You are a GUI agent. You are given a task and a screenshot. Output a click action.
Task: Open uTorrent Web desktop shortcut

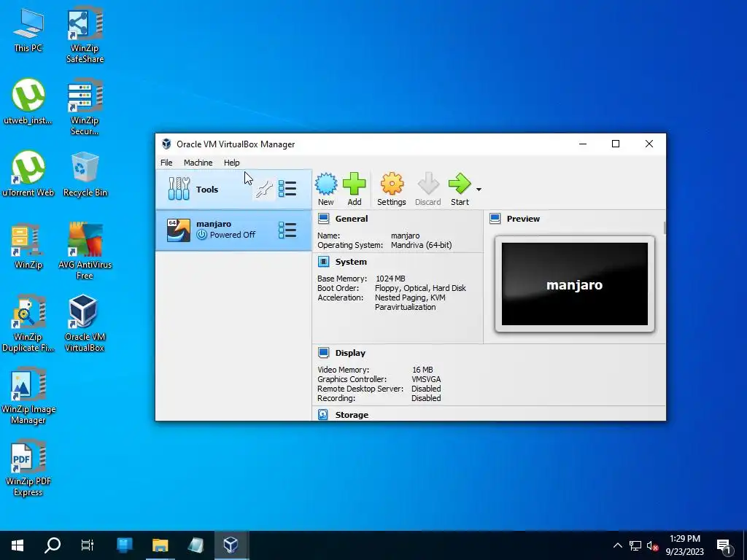(x=28, y=174)
